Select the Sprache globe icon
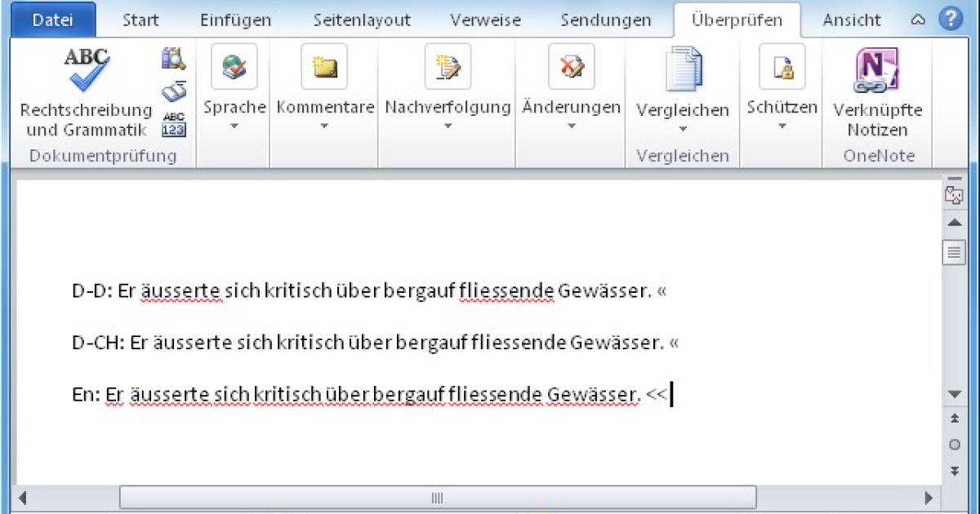 click(x=235, y=65)
